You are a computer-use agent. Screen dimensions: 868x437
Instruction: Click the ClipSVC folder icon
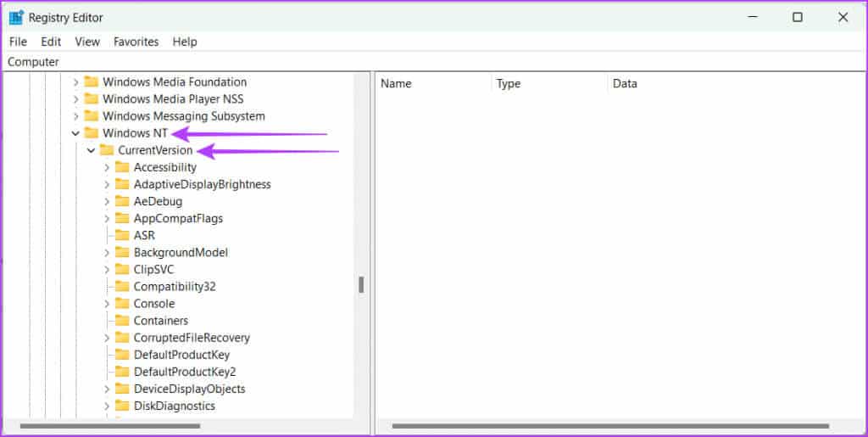click(122, 270)
